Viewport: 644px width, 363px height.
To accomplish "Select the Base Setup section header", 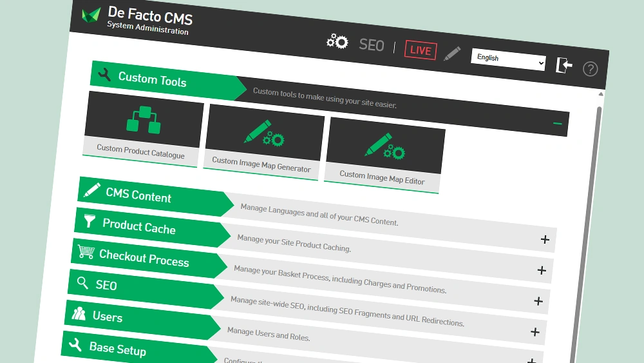I will [139, 348].
